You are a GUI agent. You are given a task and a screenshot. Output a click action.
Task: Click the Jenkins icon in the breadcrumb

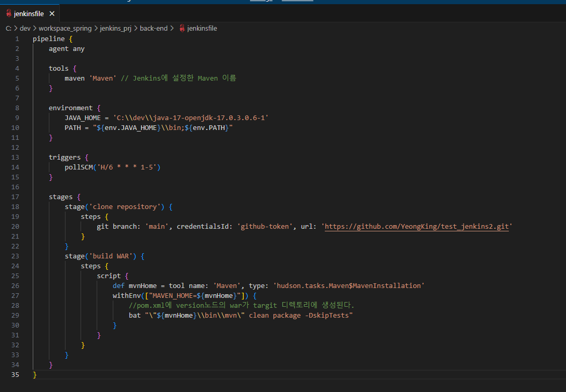(182, 28)
